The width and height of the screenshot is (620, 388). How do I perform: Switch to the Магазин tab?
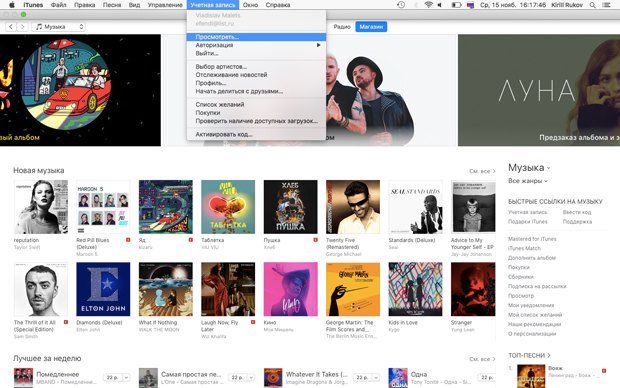pos(371,26)
